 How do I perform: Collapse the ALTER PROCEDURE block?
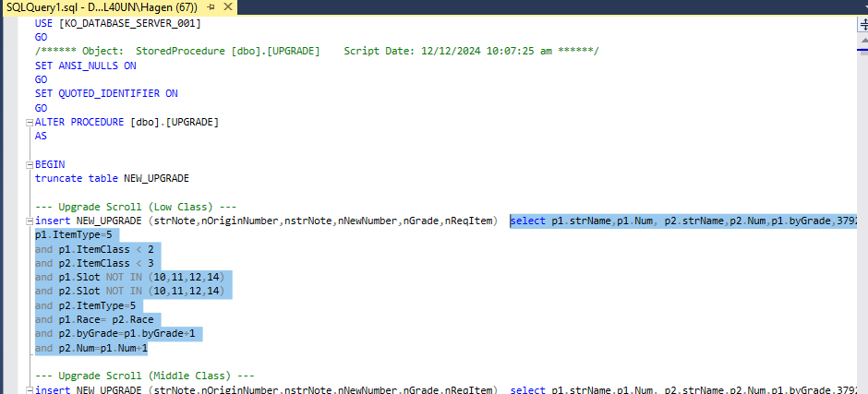(x=29, y=123)
